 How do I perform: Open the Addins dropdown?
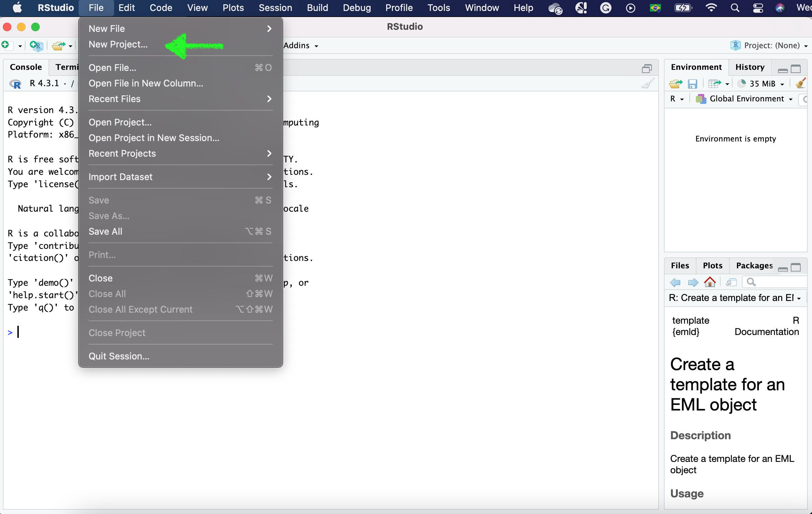pyautogui.click(x=301, y=45)
